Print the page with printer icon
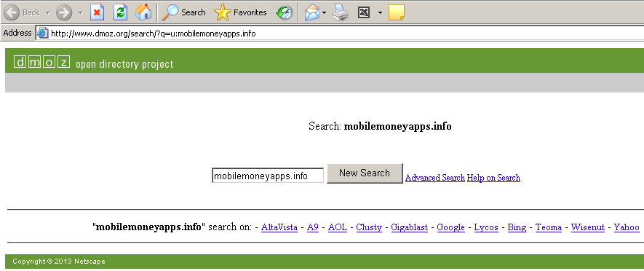This screenshot has height=271, width=644. 341,12
